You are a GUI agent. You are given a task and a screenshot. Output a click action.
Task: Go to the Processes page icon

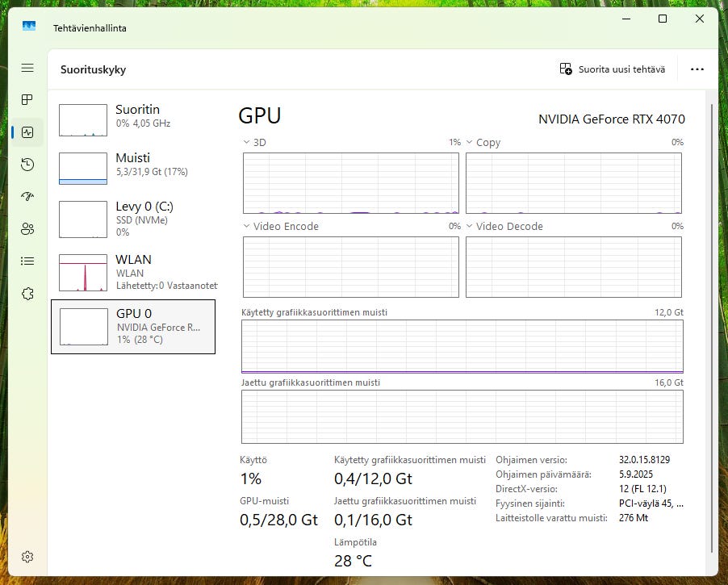27,100
